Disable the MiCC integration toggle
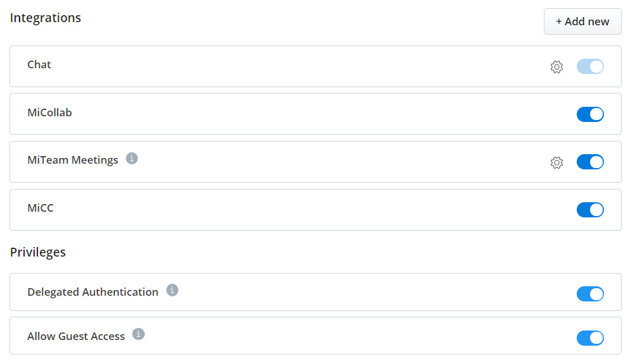The image size is (633, 364). 590,210
